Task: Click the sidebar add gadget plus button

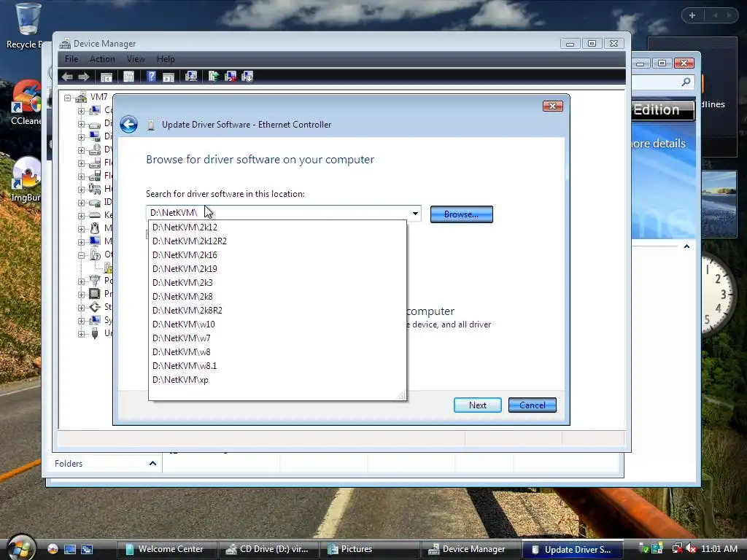Action: click(692, 15)
